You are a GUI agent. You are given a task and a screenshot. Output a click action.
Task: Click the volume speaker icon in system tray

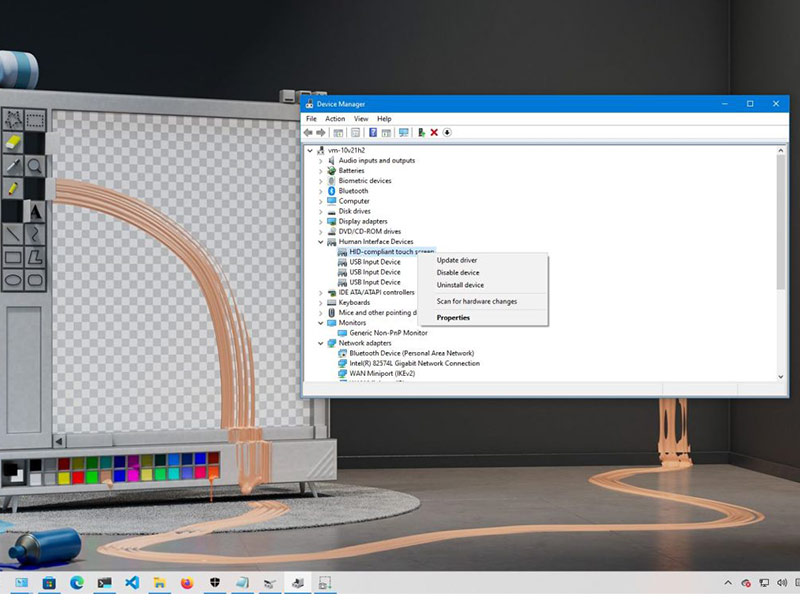pos(781,583)
